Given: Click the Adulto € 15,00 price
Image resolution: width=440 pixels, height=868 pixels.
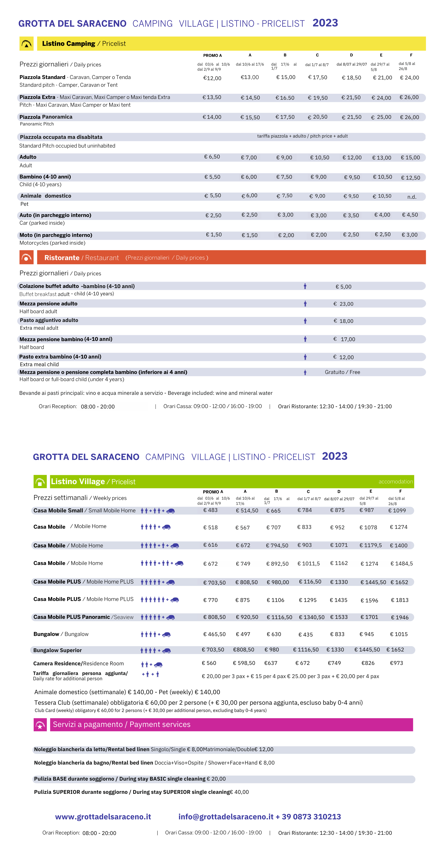Looking at the screenshot, I should pos(410,157).
